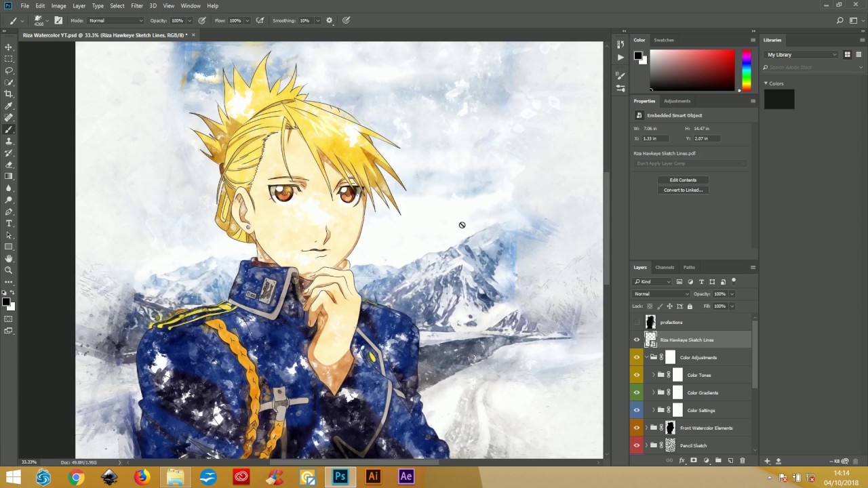The height and width of the screenshot is (488, 868).
Task: Open the Opacity slider dropdown in options bar
Action: click(x=191, y=20)
